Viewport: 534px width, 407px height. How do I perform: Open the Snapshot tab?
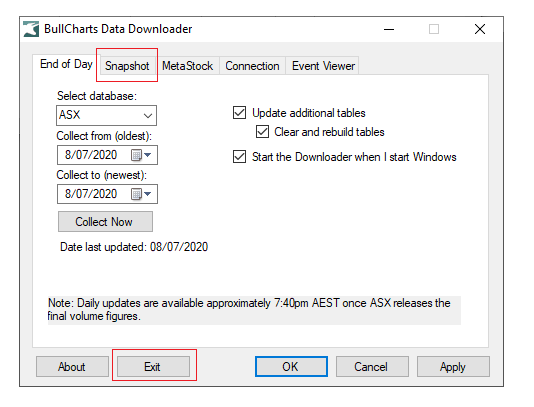tap(127, 66)
